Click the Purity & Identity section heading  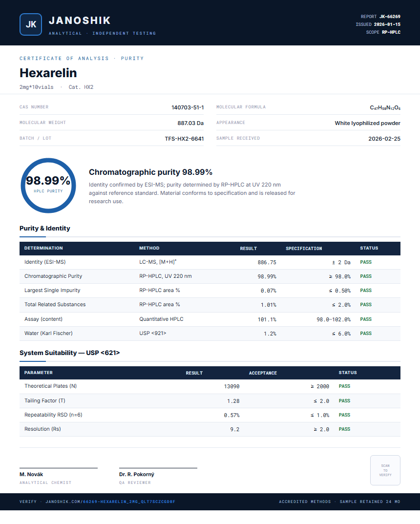pyautogui.click(x=45, y=228)
